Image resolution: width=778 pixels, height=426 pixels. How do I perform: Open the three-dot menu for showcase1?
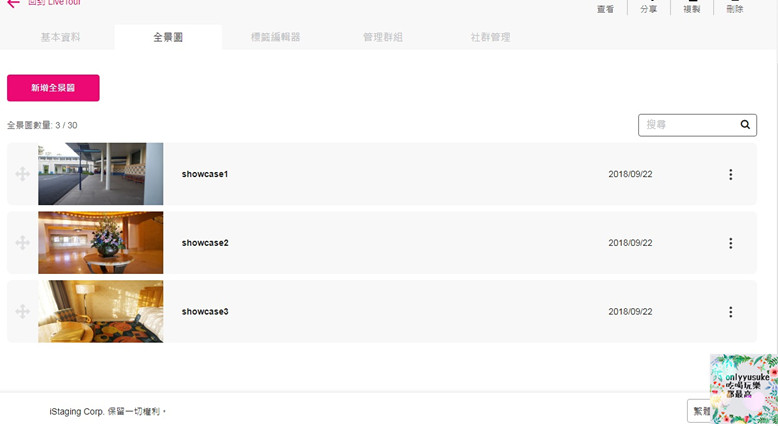730,174
